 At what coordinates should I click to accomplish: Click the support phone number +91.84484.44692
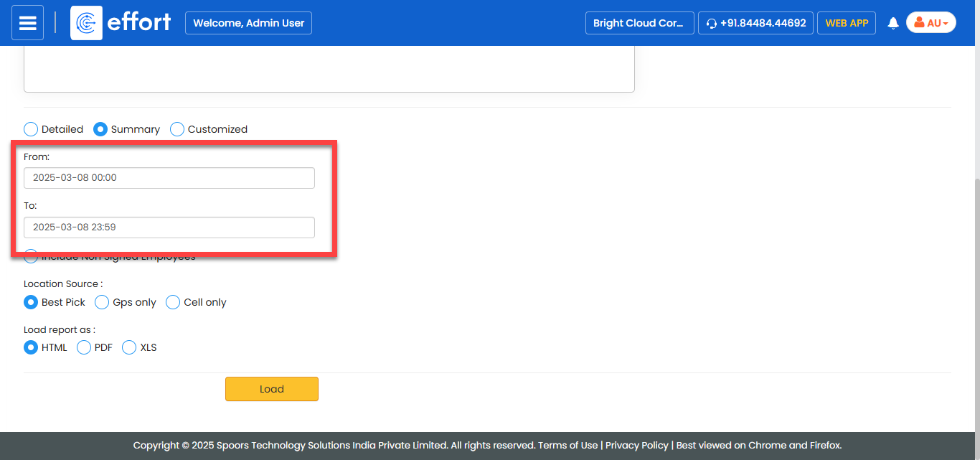pyautogui.click(x=756, y=23)
